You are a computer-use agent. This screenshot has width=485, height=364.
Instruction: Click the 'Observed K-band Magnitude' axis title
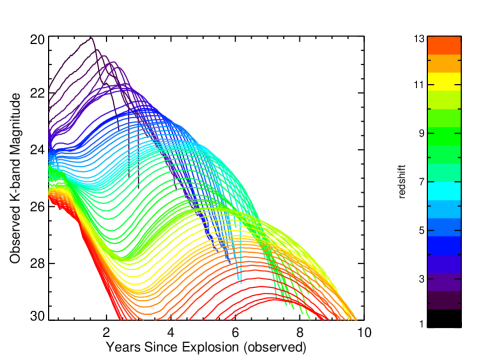coord(15,178)
